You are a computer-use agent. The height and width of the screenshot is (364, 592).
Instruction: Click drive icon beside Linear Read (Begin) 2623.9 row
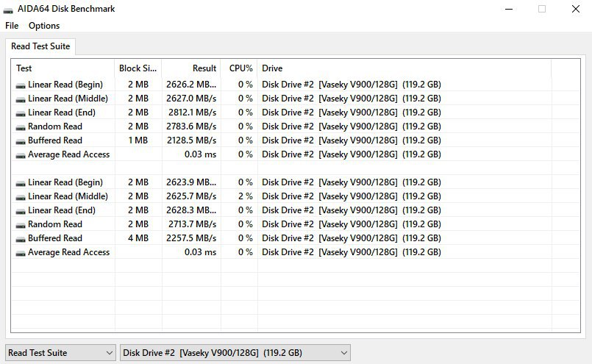click(x=21, y=184)
